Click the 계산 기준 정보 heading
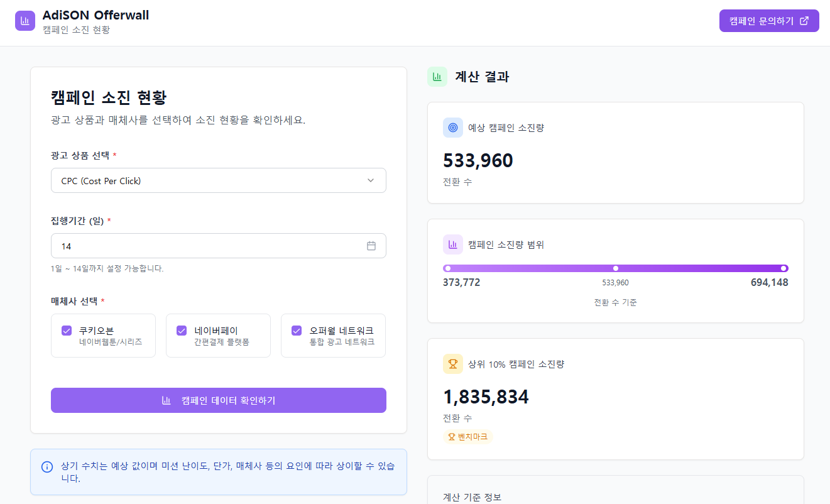Image resolution: width=830 pixels, height=504 pixels. (472, 497)
